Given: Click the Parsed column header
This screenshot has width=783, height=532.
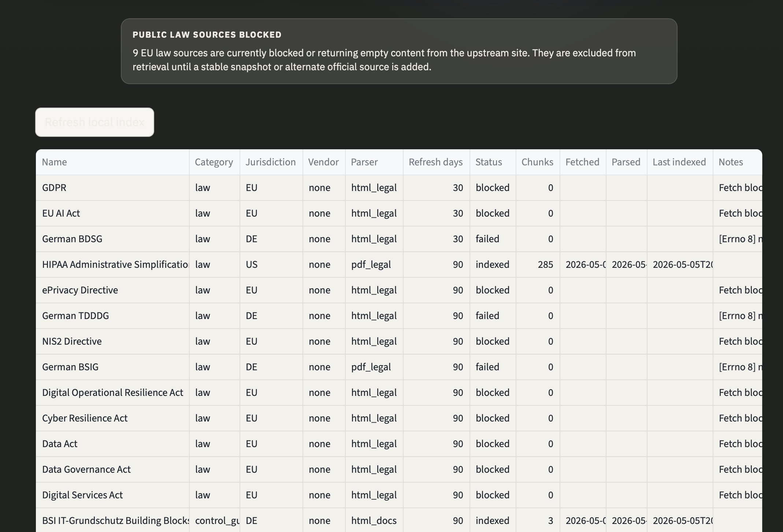Looking at the screenshot, I should [626, 162].
